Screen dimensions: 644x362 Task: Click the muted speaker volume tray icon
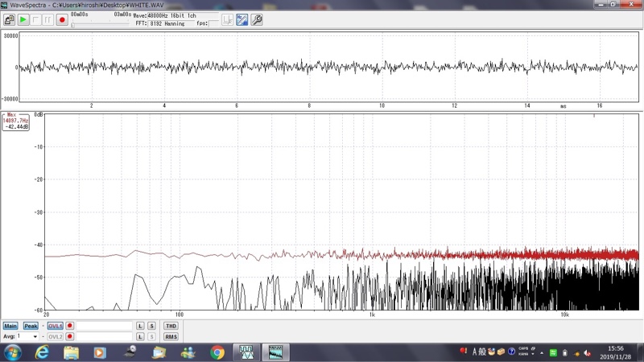tap(588, 353)
